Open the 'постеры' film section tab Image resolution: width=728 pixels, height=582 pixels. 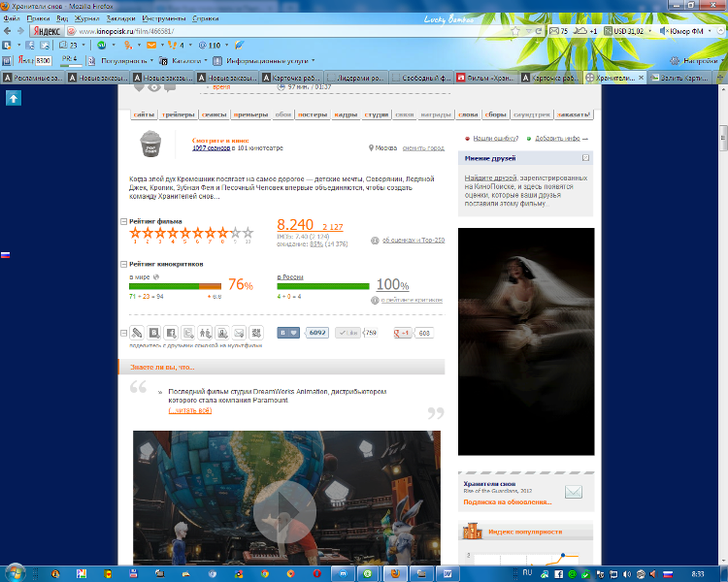313,114
